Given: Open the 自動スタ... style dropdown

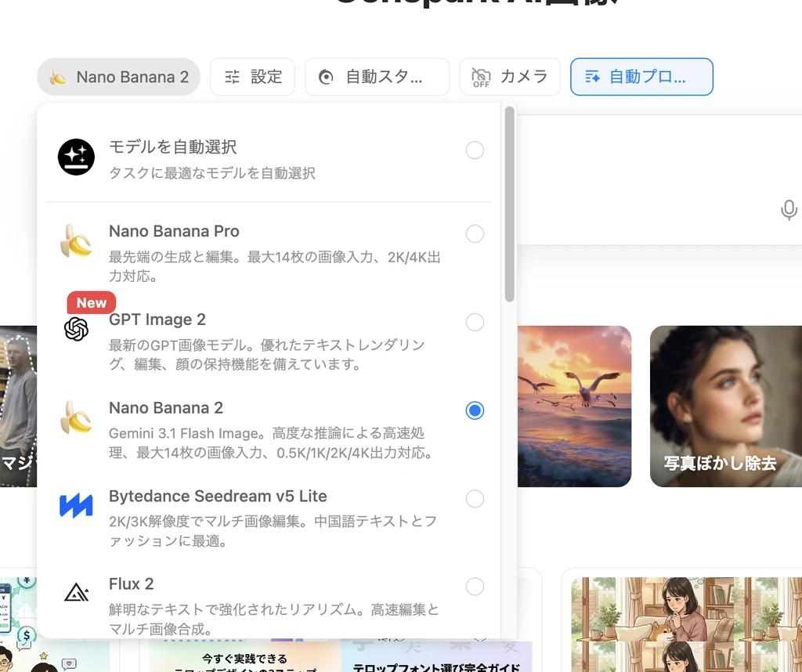Looking at the screenshot, I should pyautogui.click(x=377, y=77).
